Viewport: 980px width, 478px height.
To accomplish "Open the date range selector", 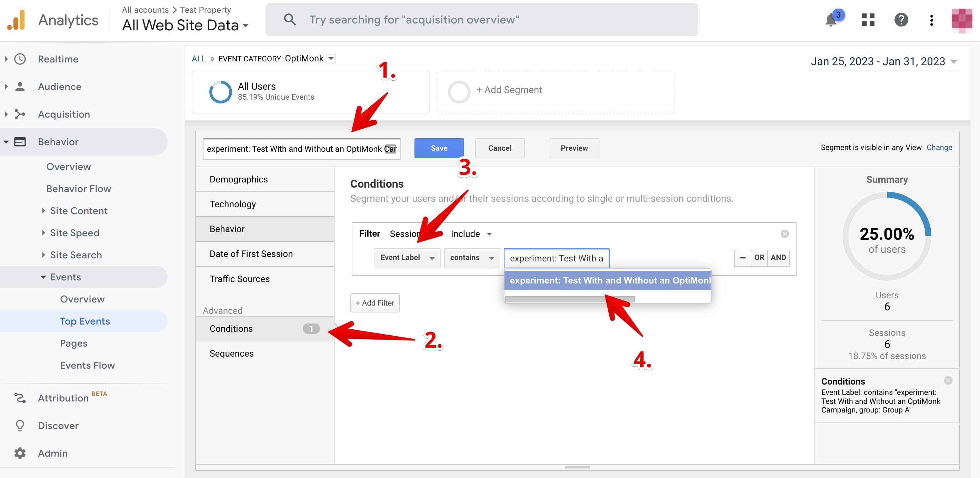I will (884, 61).
